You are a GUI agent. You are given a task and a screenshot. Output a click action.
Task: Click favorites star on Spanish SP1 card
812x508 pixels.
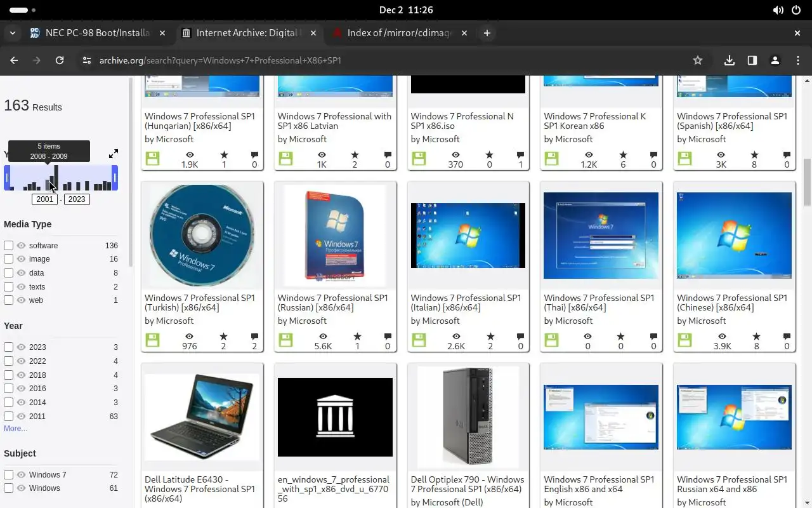(x=754, y=155)
